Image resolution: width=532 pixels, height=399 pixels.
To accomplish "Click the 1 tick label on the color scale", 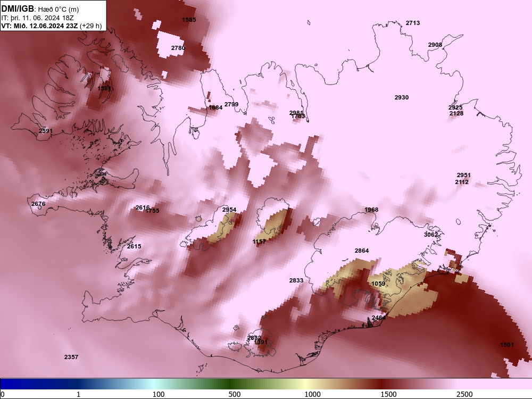I will click(78, 394).
